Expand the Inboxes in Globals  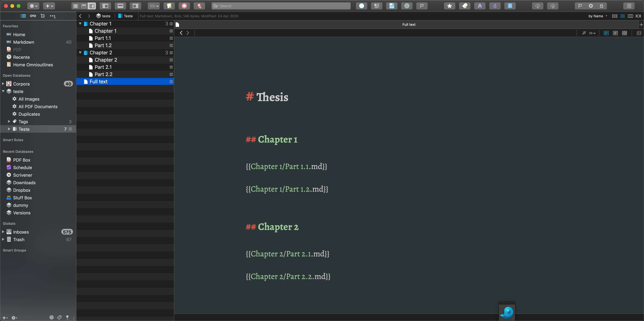point(3,232)
